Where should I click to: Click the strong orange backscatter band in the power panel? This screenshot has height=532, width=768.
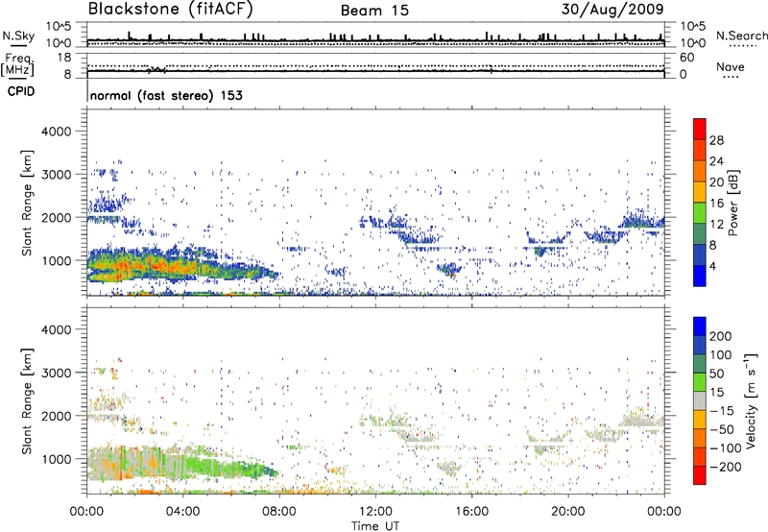click(147, 267)
